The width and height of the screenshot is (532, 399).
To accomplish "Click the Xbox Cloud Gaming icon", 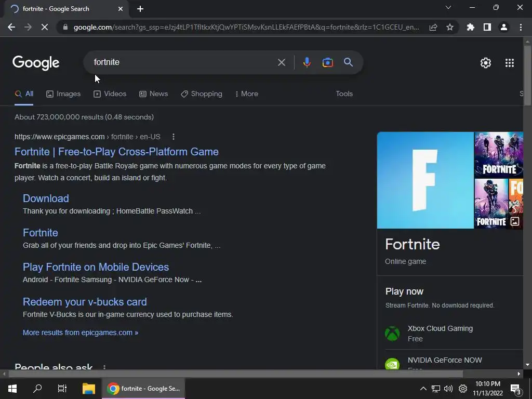I will pos(392,333).
